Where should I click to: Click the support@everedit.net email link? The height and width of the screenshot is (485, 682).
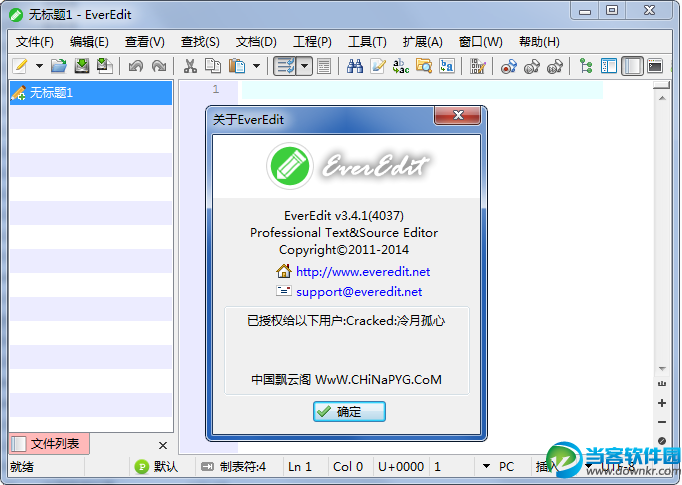(359, 292)
